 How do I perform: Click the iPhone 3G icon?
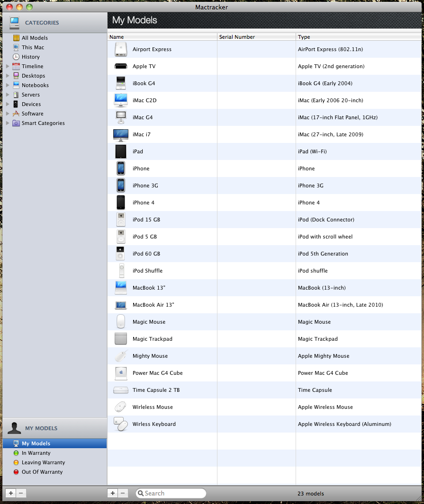(121, 186)
